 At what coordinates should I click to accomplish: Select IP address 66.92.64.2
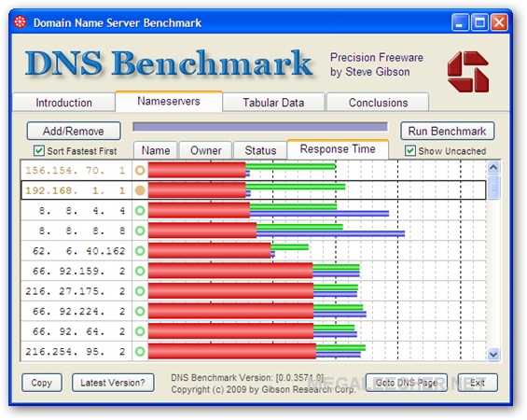78,331
